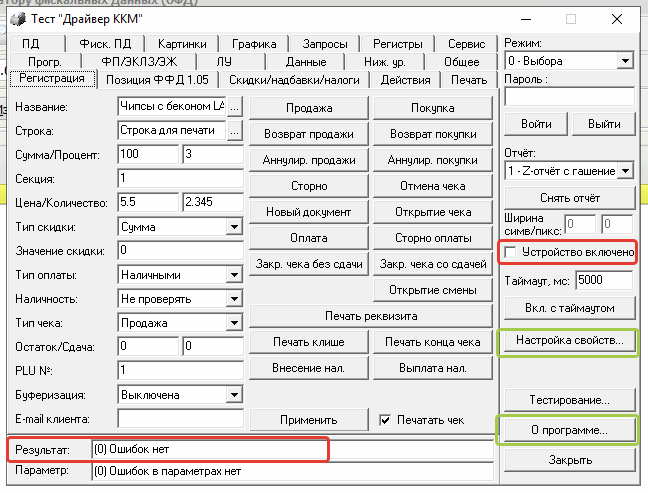This screenshot has height=493, width=648.
Task: Click the Сторно оплаты button
Action: pos(433,238)
